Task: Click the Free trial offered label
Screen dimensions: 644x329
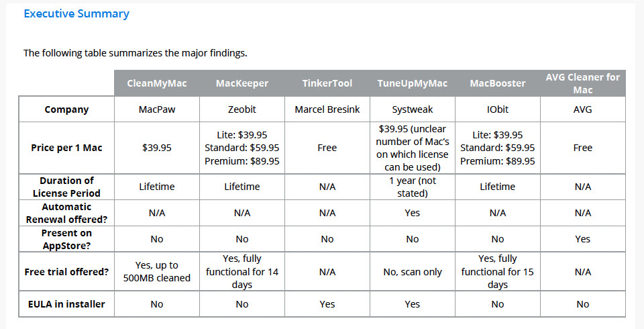Action: click(x=66, y=272)
